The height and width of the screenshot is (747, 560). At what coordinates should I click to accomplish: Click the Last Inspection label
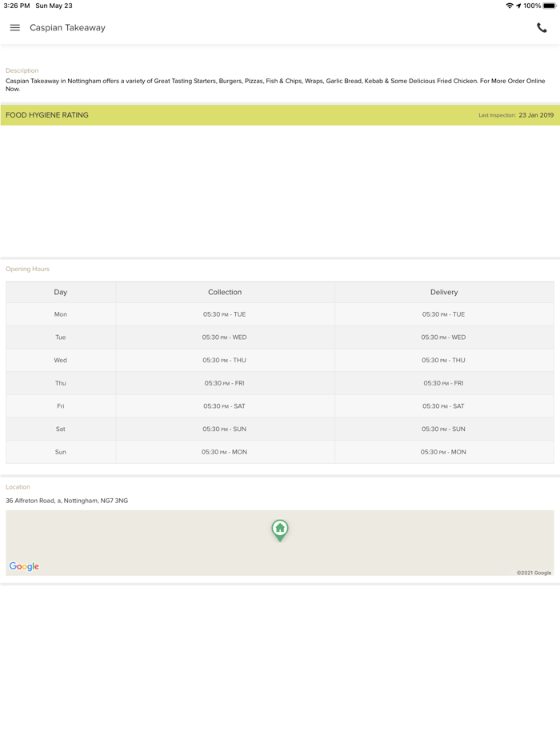(x=497, y=115)
